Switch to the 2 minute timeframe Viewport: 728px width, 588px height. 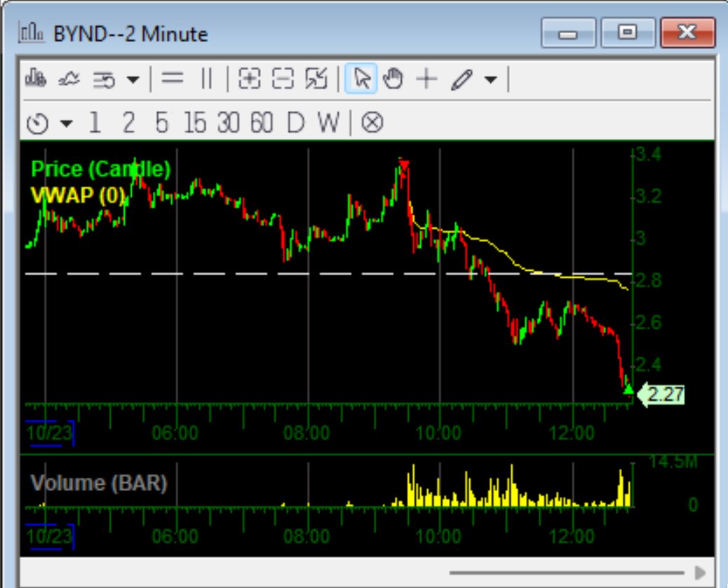click(x=128, y=123)
